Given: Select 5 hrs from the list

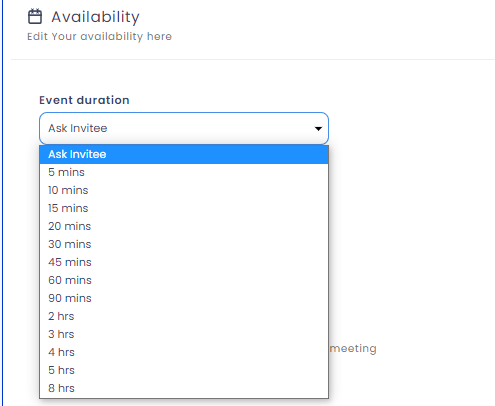Looking at the screenshot, I should (184, 370).
